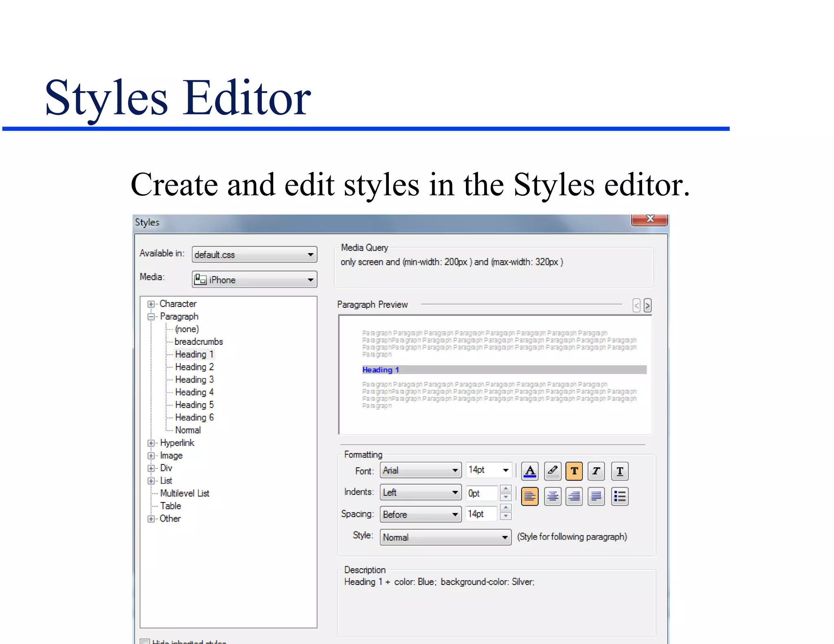Select Heading 2 in styles tree
Viewport: 834px width, 644px height.
194,367
